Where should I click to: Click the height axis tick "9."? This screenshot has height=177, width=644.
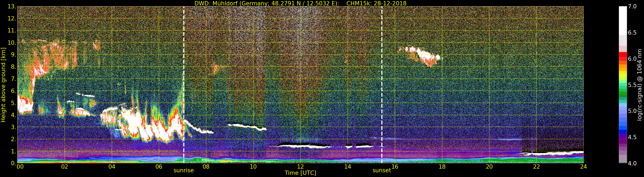(14, 55)
